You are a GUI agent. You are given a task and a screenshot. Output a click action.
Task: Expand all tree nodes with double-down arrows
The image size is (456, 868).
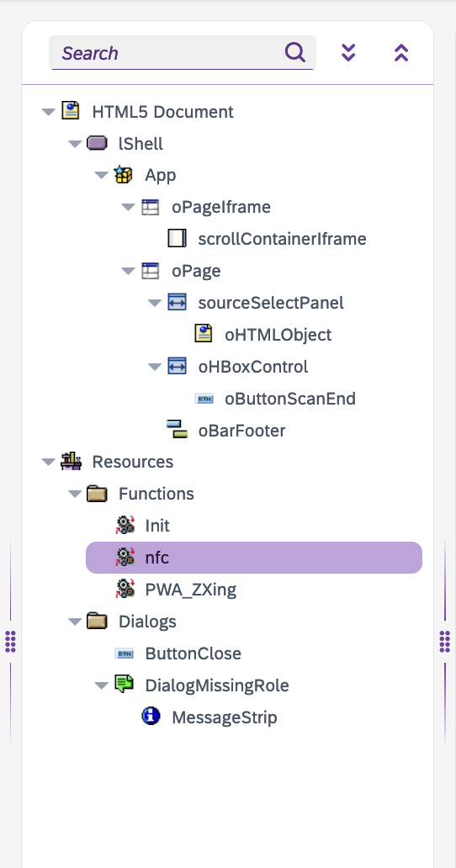pyautogui.click(x=348, y=53)
